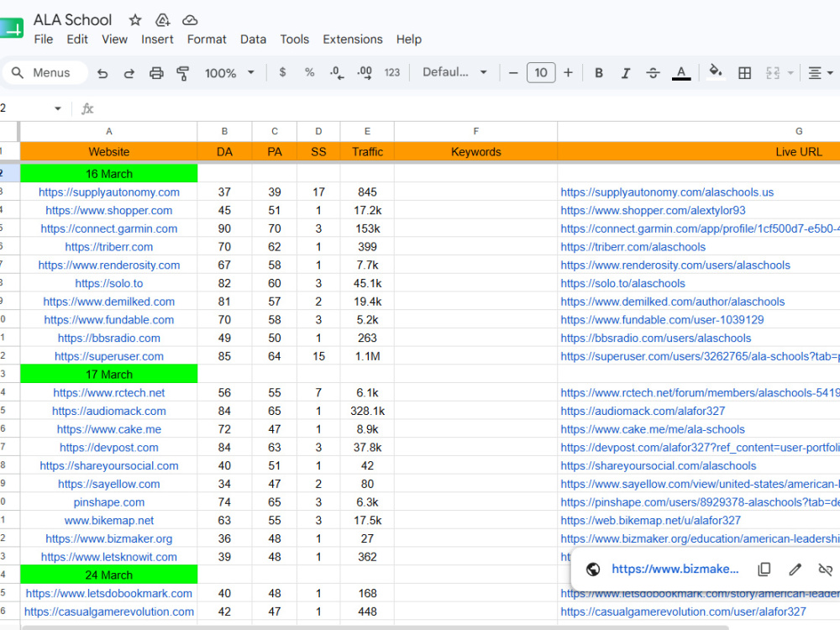Open the zoom 100% dropdown
Viewport: 840px width, 630px height.
click(x=229, y=73)
